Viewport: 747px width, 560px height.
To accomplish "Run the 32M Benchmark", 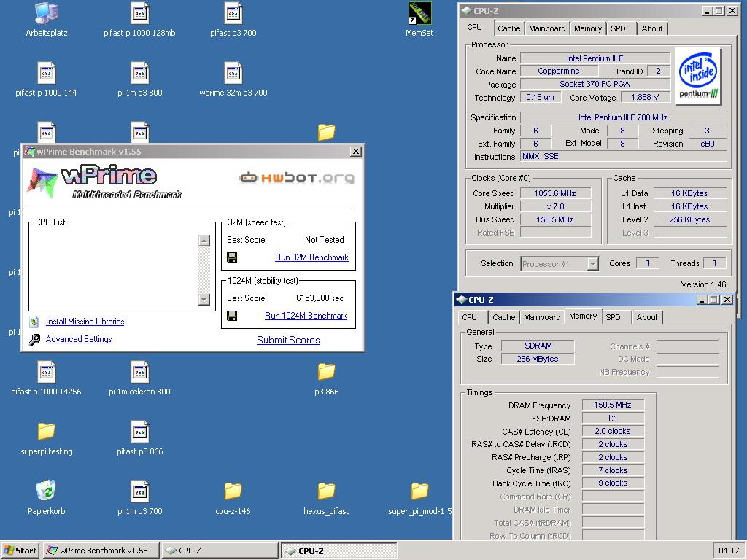I will click(x=311, y=257).
